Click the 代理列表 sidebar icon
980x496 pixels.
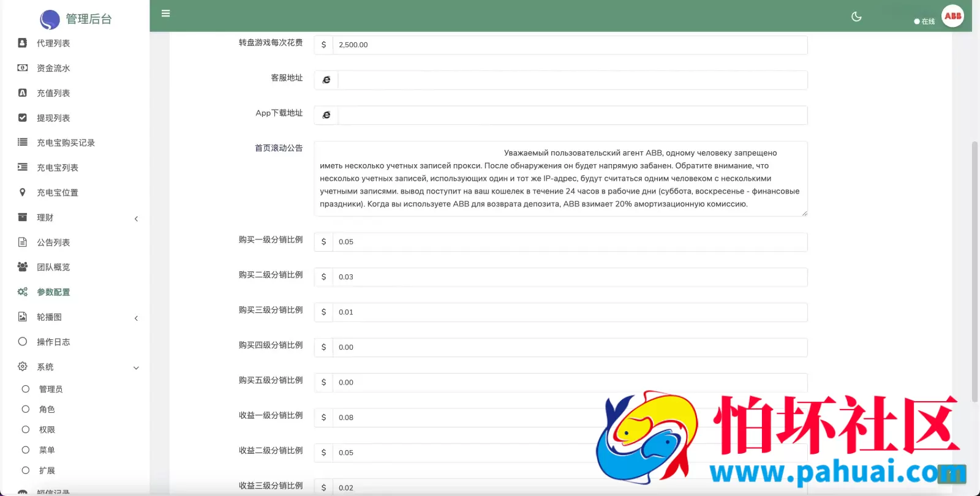(23, 43)
